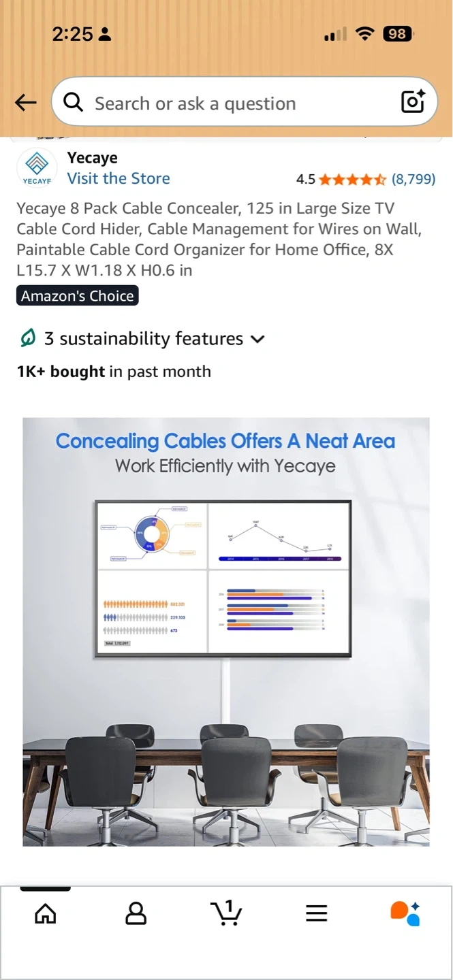Open the Concealing Cables product image
The height and width of the screenshot is (980, 453).
(x=226, y=632)
